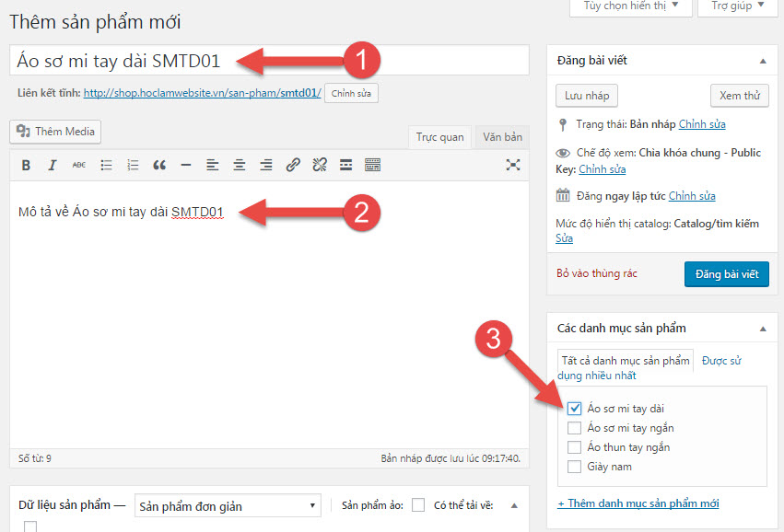Open the Sản phẩm đơn giản dropdown
The width and height of the screenshot is (784, 532).
pos(228,505)
